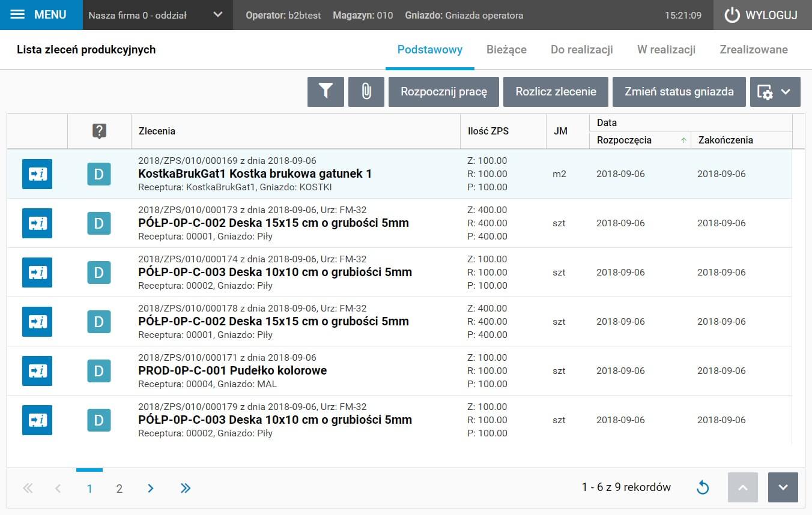Select PROD-0P-C-001 Pudełko kolorowe

coord(232,371)
